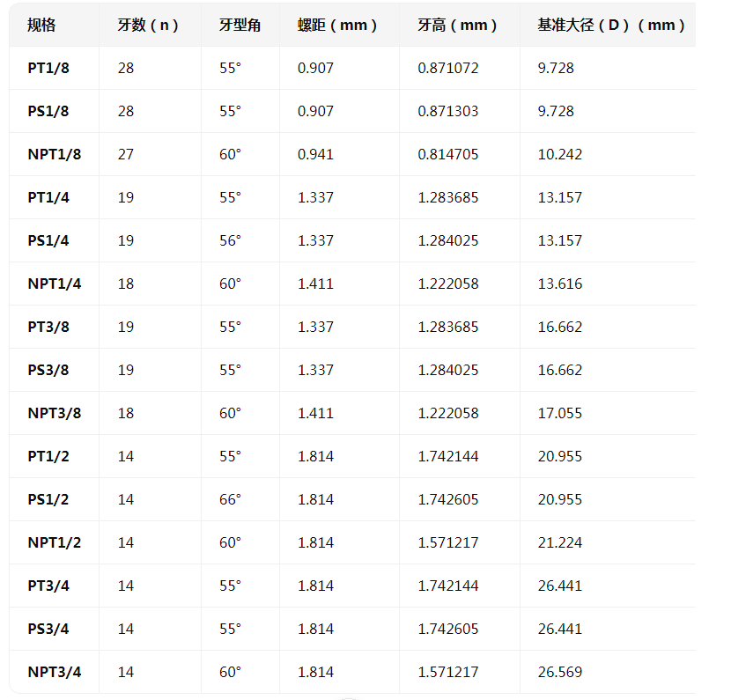Click the 0.941 pitch value cell
This screenshot has width=731, height=700.
click(316, 154)
